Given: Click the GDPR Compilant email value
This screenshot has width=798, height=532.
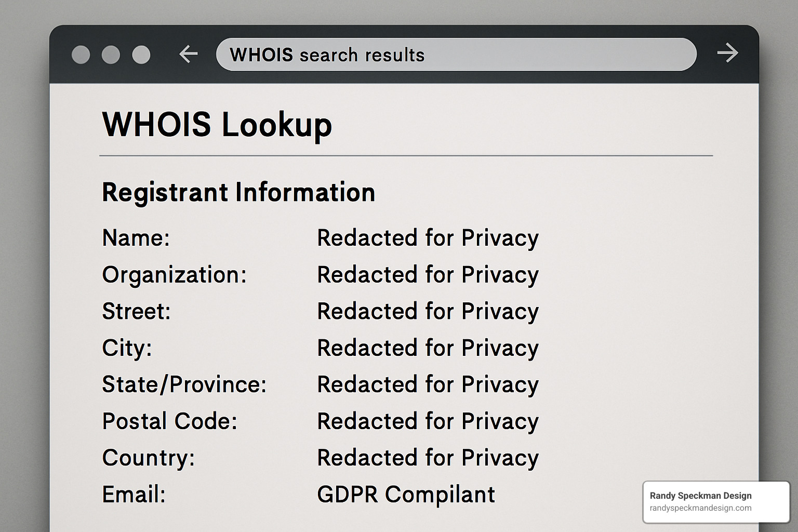Looking at the screenshot, I should 406,495.
